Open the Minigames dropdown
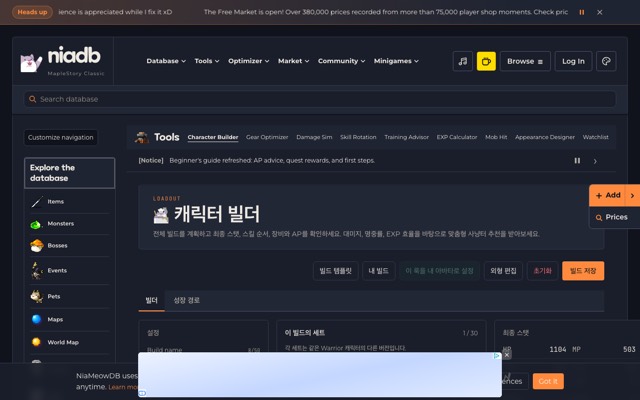Viewport: 640px width, 400px height. [x=396, y=61]
